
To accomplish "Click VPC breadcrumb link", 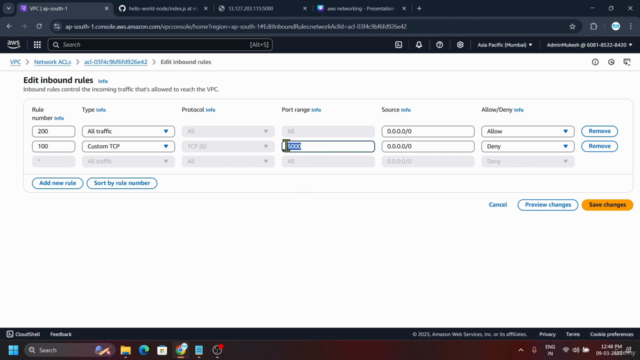I will tap(15, 62).
